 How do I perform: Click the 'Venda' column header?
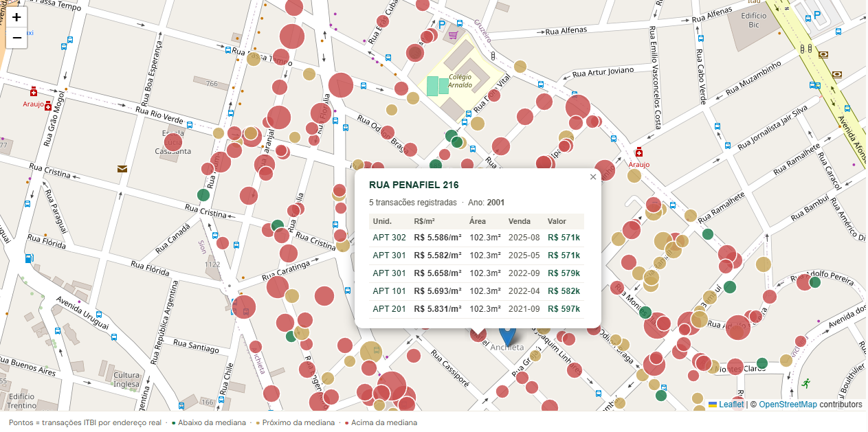pos(520,221)
